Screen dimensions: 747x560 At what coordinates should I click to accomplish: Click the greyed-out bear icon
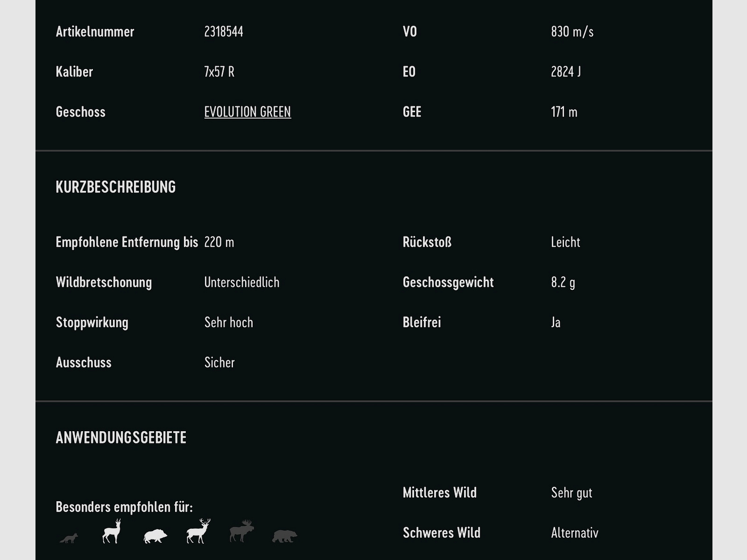click(x=284, y=536)
